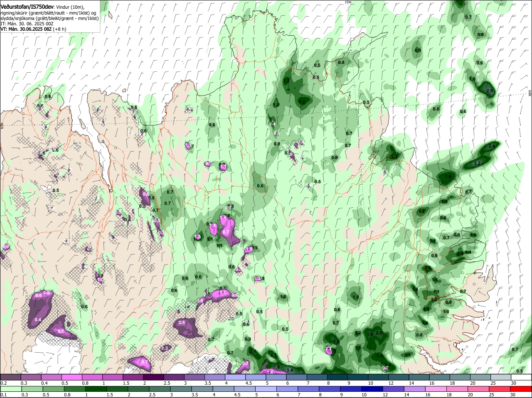Select the pale green 0.1 swatch in the lower legend row
The height and width of the screenshot is (398, 532).
pyautogui.click(x=11, y=389)
